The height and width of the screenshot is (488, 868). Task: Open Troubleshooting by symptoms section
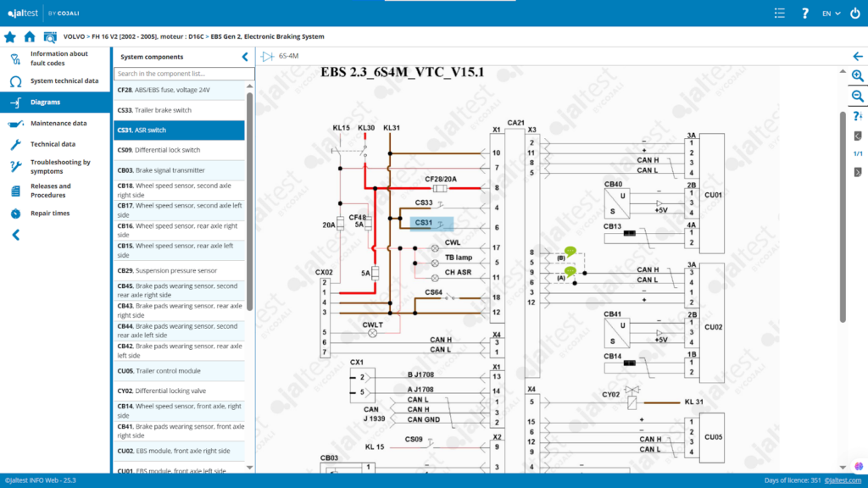coord(59,166)
